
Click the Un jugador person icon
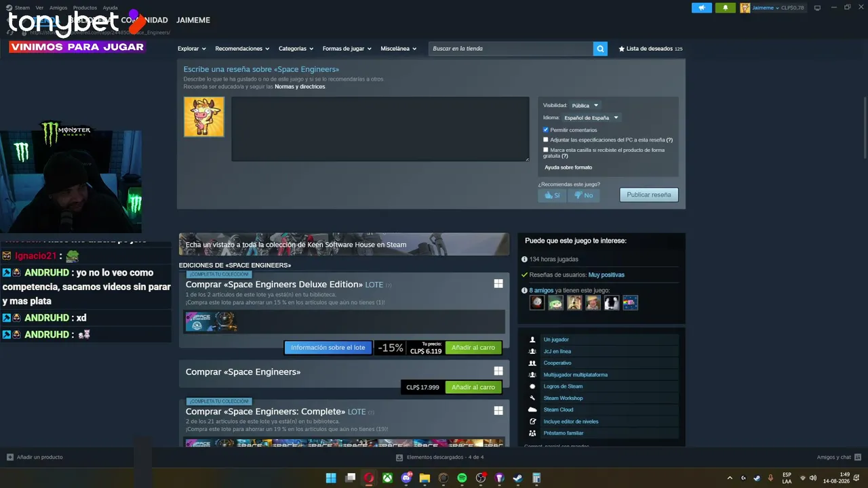pos(532,340)
